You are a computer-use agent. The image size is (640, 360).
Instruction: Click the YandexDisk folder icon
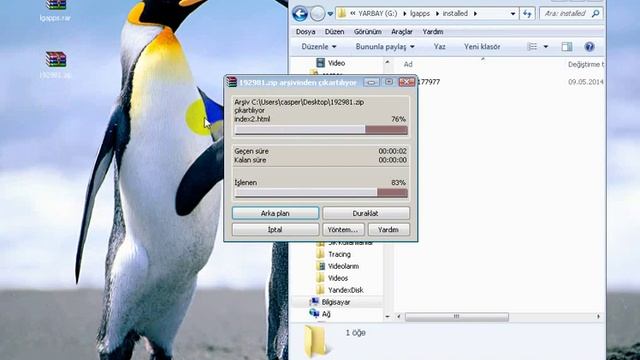pos(320,290)
